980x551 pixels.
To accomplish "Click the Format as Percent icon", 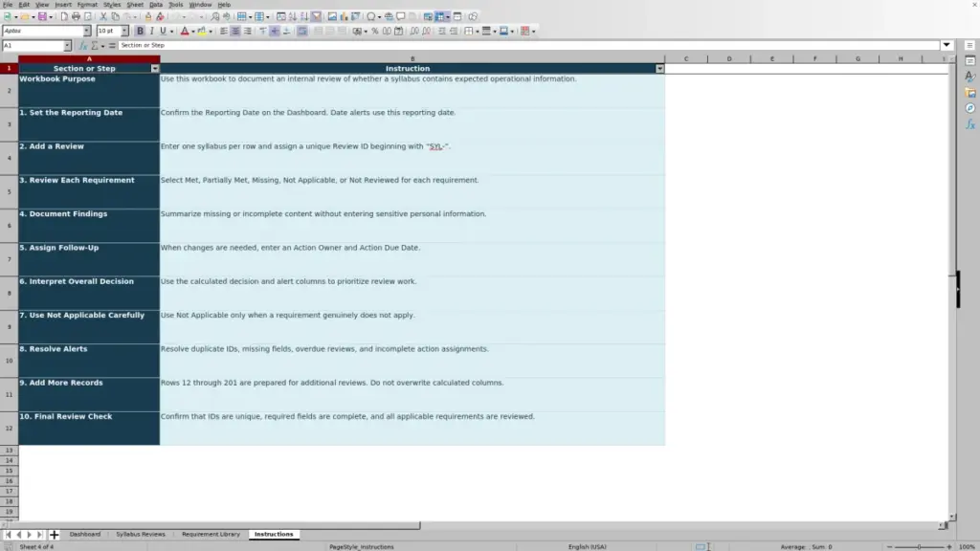I will pyautogui.click(x=375, y=31).
